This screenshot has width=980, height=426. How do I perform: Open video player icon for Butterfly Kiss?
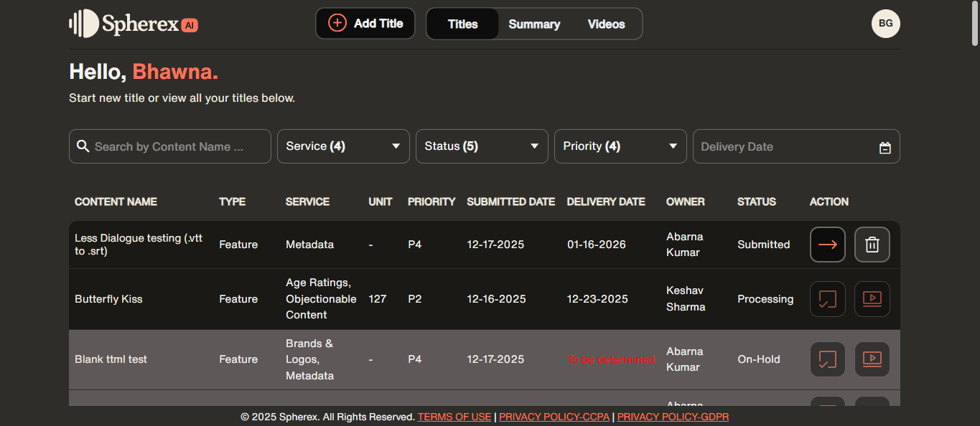click(x=872, y=299)
